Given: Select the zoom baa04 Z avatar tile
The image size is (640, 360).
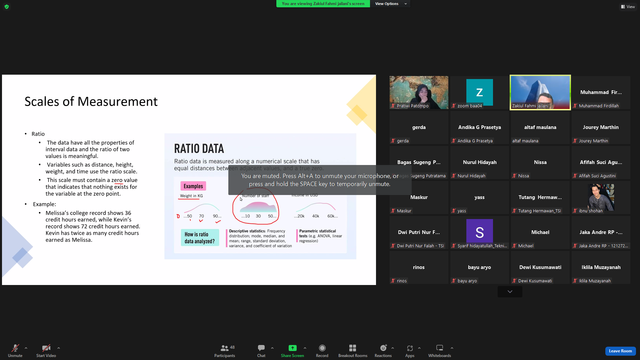Looking at the screenshot, I should [x=480, y=92].
